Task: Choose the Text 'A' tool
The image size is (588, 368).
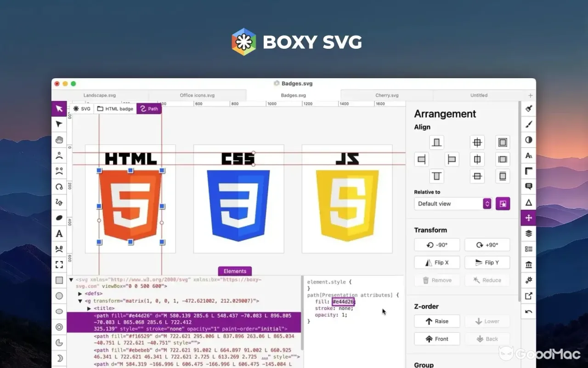Action: pyautogui.click(x=59, y=234)
